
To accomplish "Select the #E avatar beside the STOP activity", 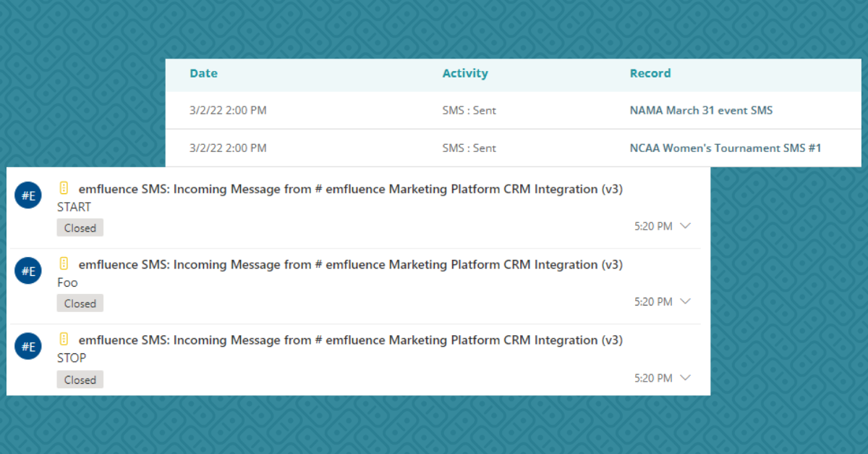I will (27, 346).
